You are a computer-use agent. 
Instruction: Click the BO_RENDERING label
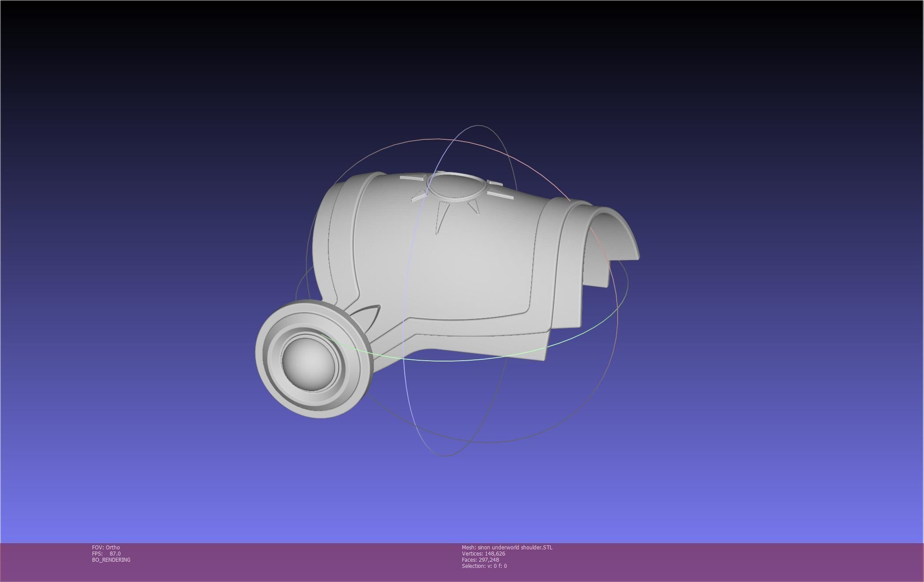111,560
